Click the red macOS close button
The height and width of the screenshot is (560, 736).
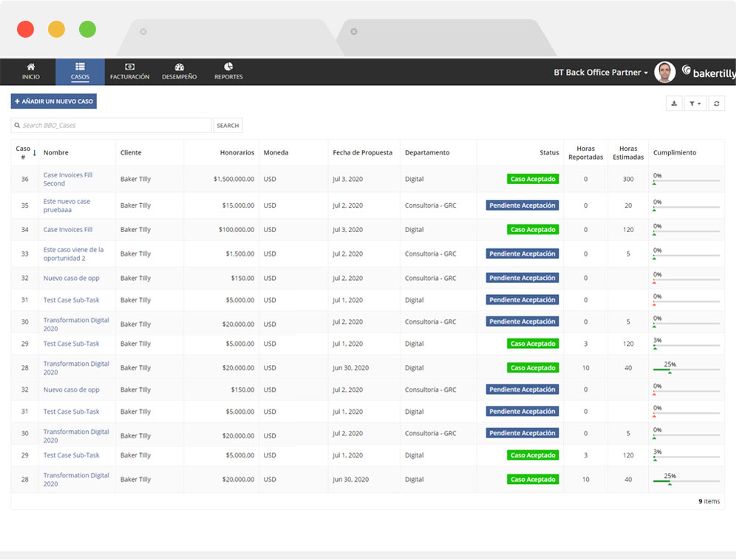pos(25,29)
